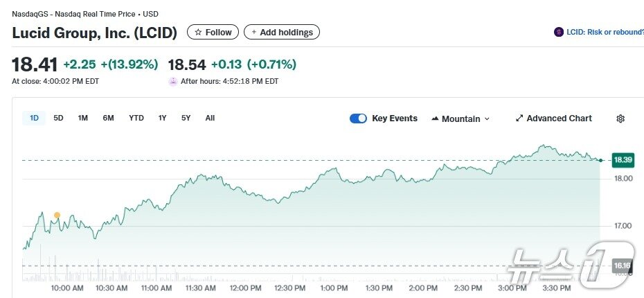The width and height of the screenshot is (644, 298).
Task: Click the after hours moon icon
Action: point(172,81)
